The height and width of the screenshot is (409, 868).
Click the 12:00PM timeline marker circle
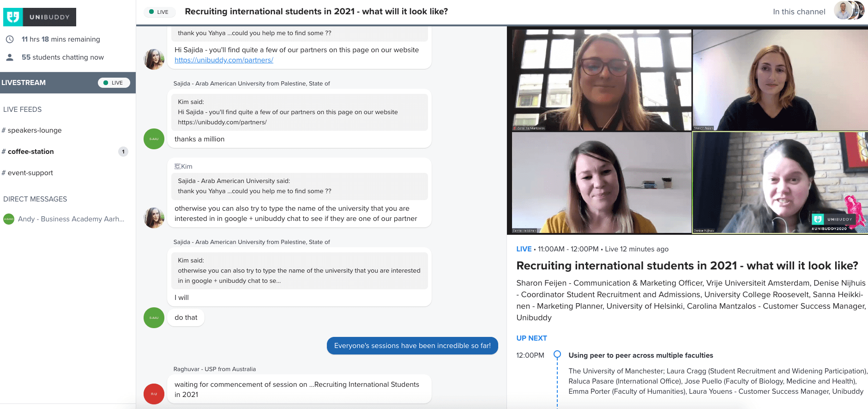pos(557,354)
